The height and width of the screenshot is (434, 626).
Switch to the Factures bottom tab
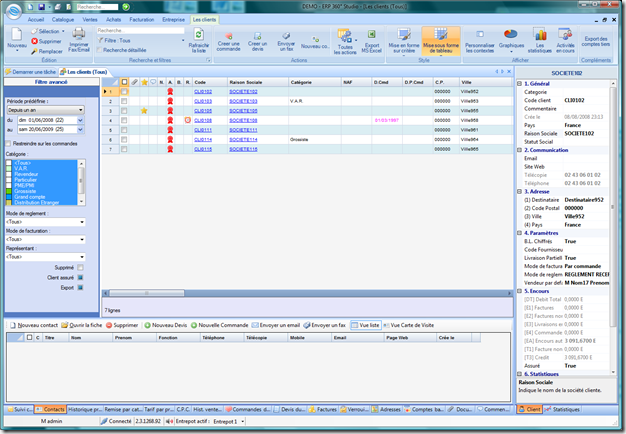(323, 410)
